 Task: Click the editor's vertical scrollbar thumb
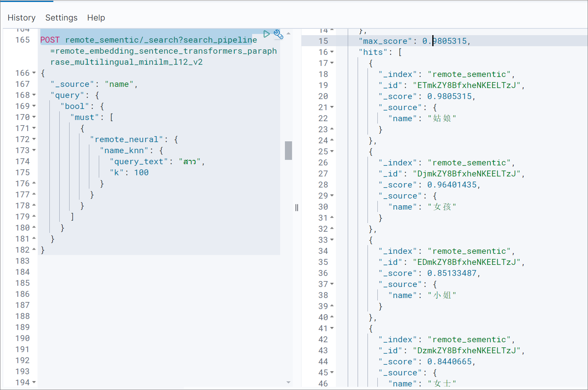point(288,150)
